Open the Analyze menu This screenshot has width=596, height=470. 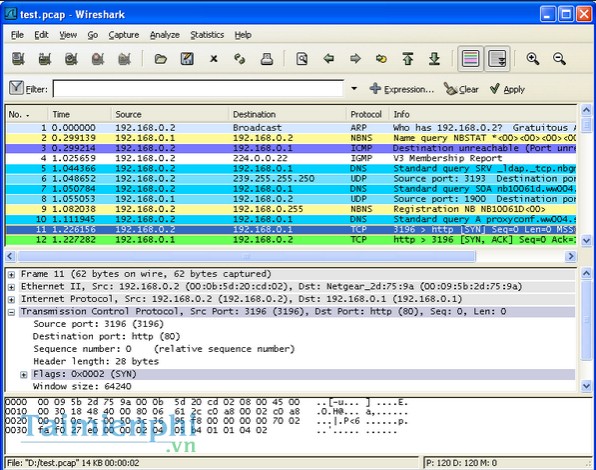(x=165, y=35)
